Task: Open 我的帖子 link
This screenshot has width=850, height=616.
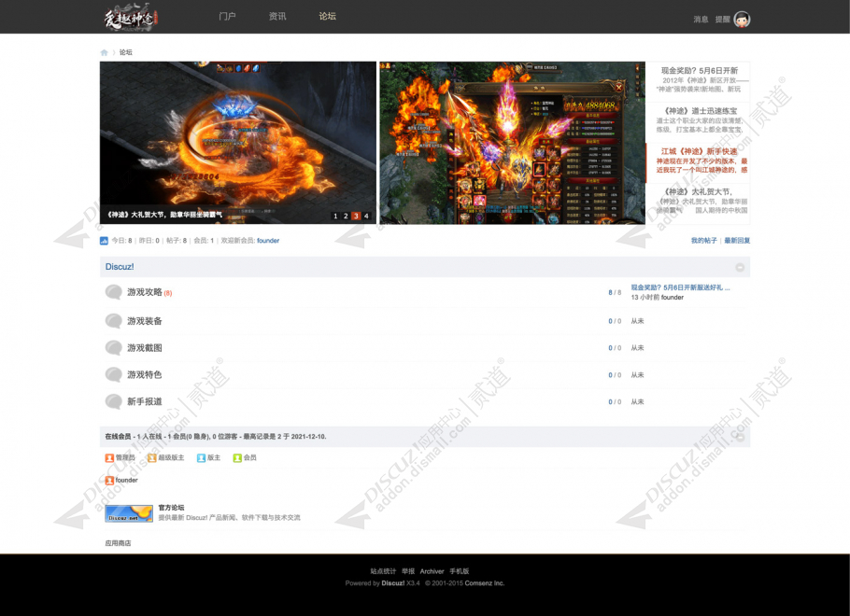Action: [x=703, y=241]
